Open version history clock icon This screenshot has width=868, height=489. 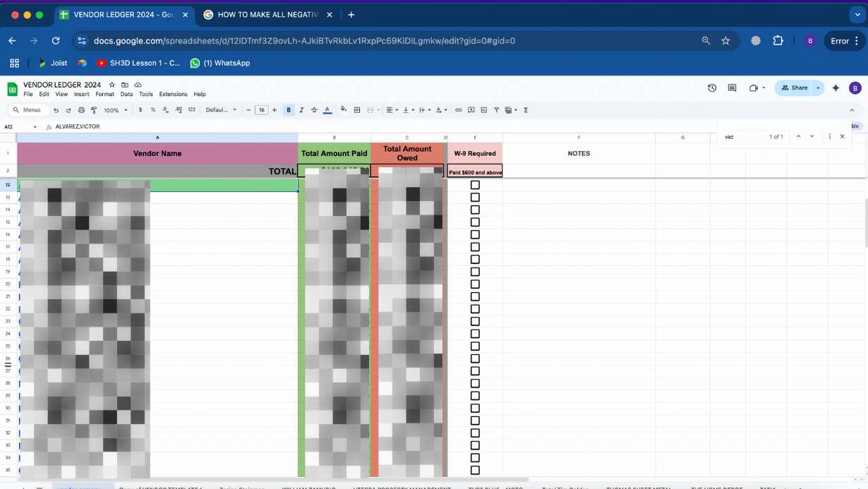point(712,88)
